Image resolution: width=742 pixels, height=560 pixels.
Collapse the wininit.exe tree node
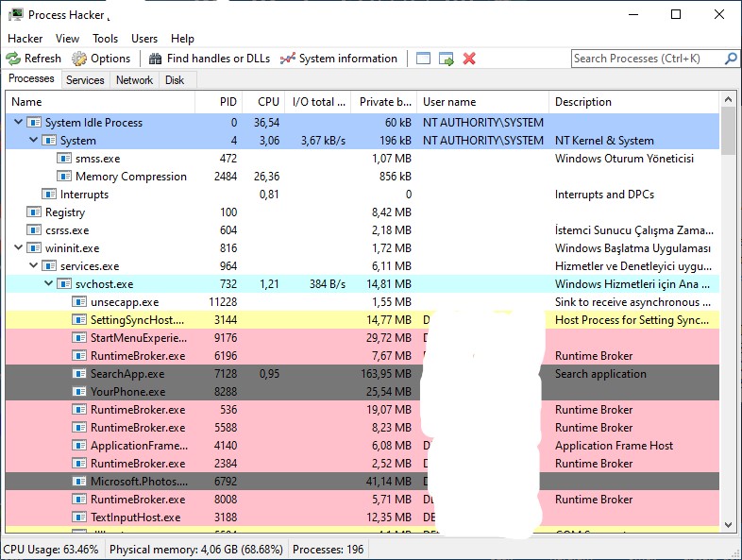19,247
